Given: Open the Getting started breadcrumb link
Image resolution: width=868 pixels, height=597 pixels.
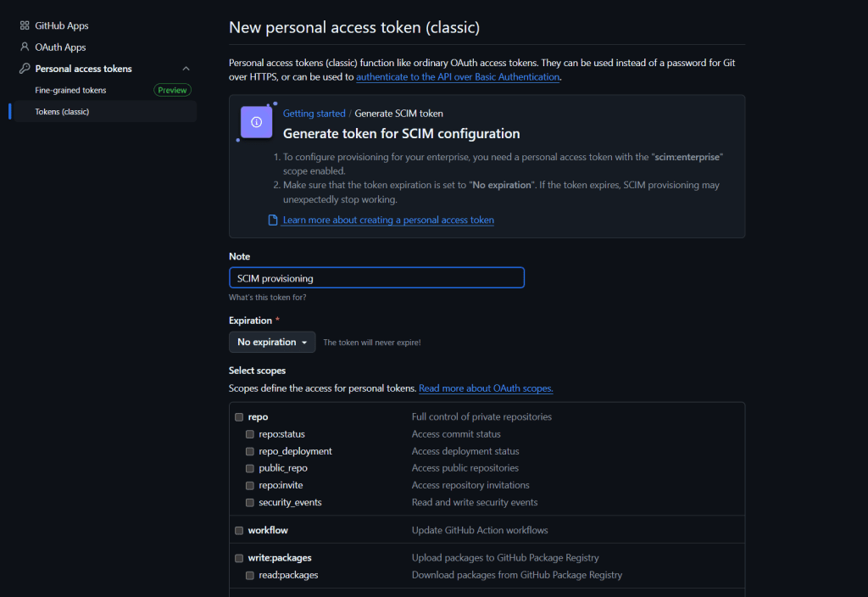Looking at the screenshot, I should (x=314, y=114).
